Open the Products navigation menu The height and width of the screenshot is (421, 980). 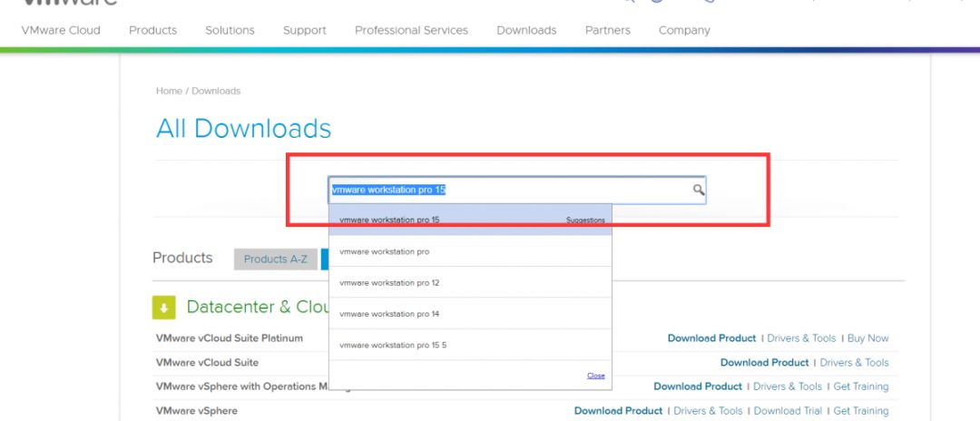[152, 30]
